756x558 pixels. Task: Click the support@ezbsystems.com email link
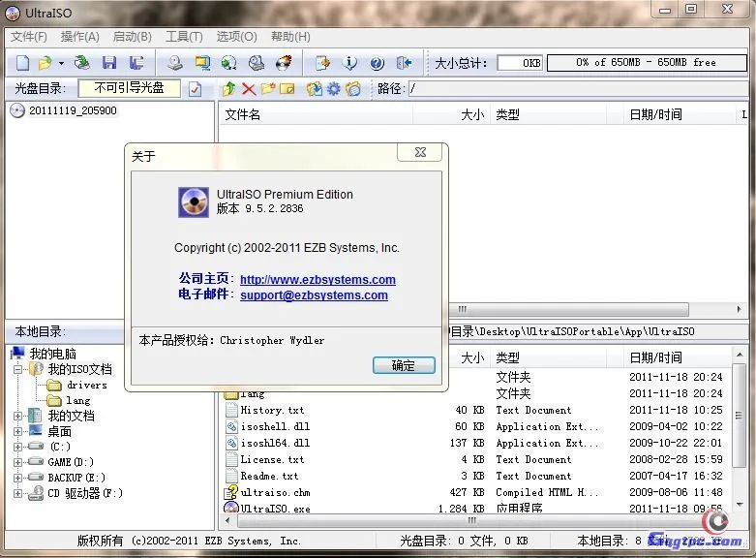[314, 295]
